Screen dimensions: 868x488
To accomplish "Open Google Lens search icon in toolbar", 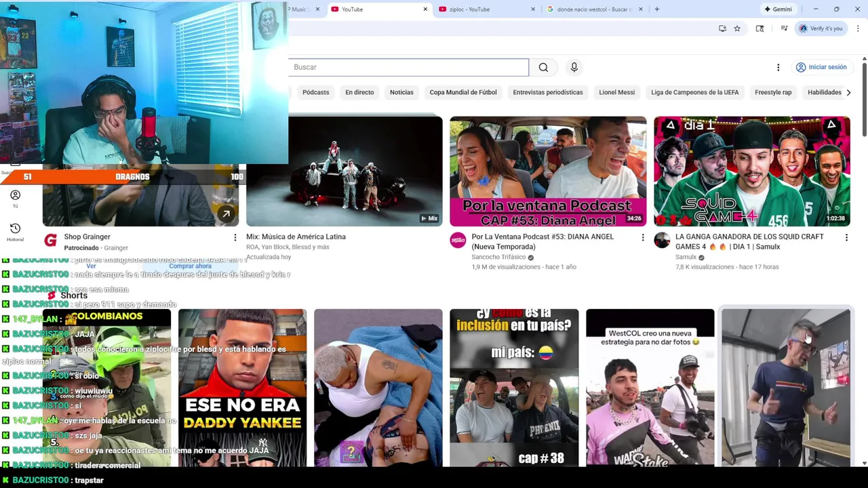I will point(759,28).
